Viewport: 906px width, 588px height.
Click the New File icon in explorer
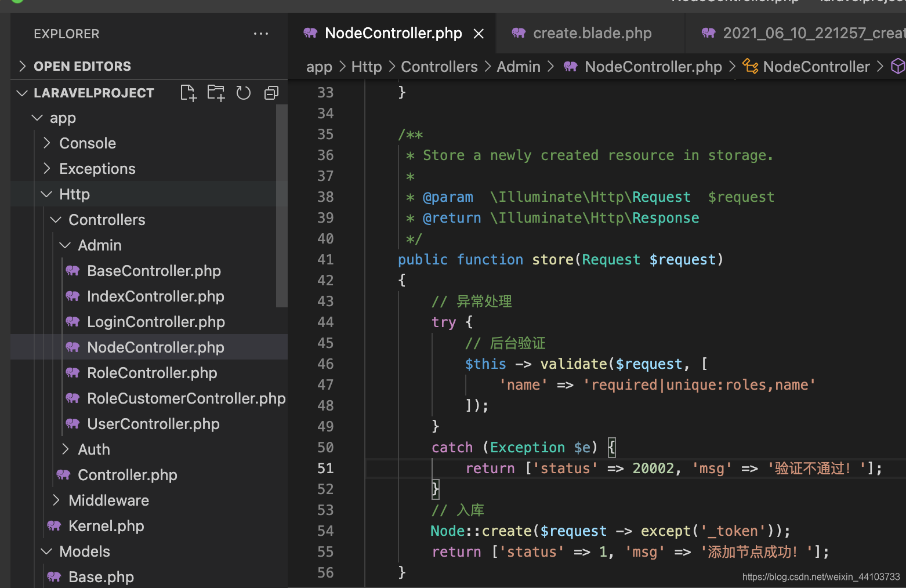(189, 93)
